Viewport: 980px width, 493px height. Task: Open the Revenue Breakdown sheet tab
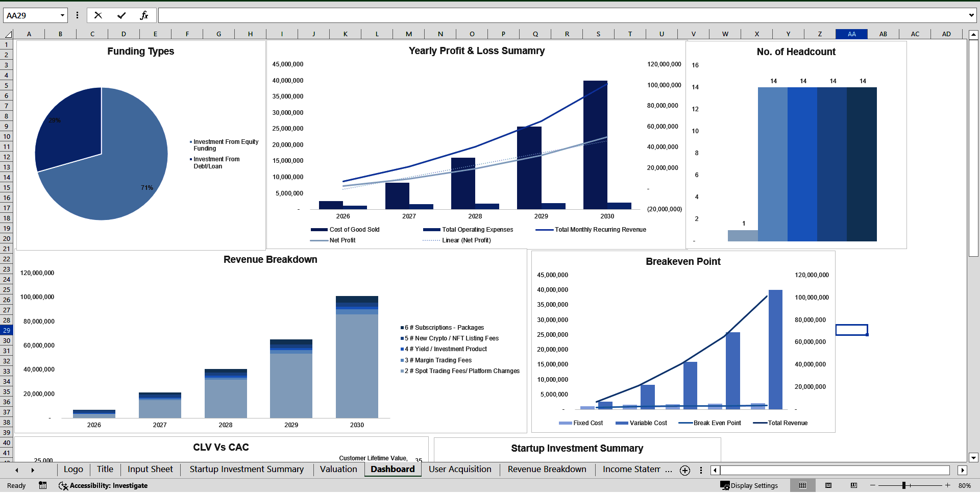(547, 470)
